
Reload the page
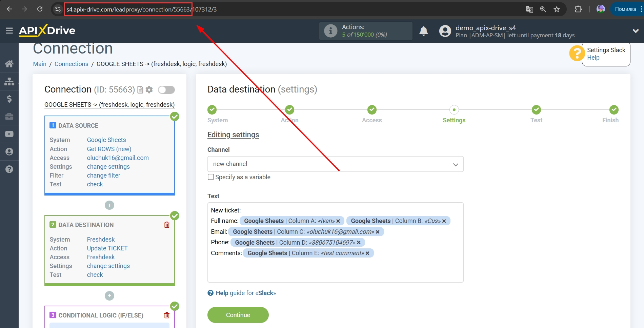click(40, 9)
